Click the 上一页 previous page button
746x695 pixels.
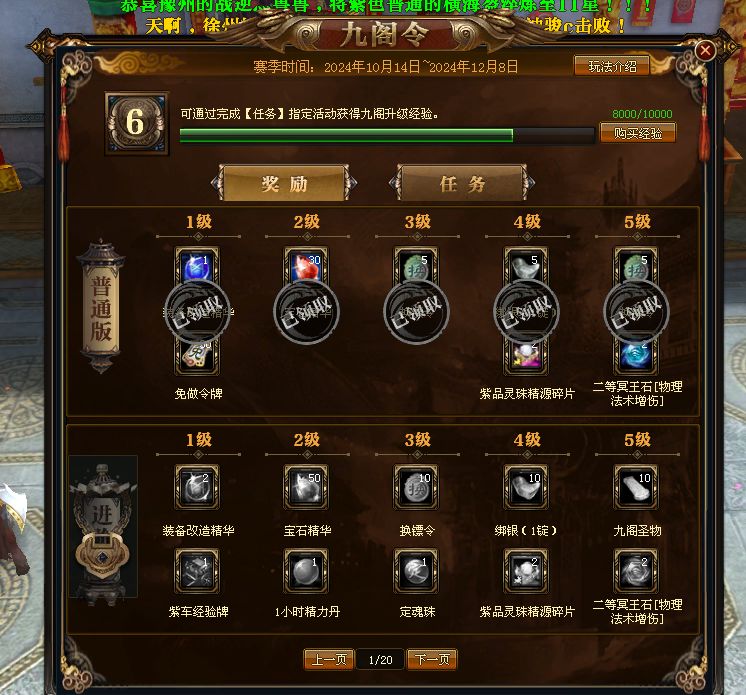pyautogui.click(x=329, y=659)
